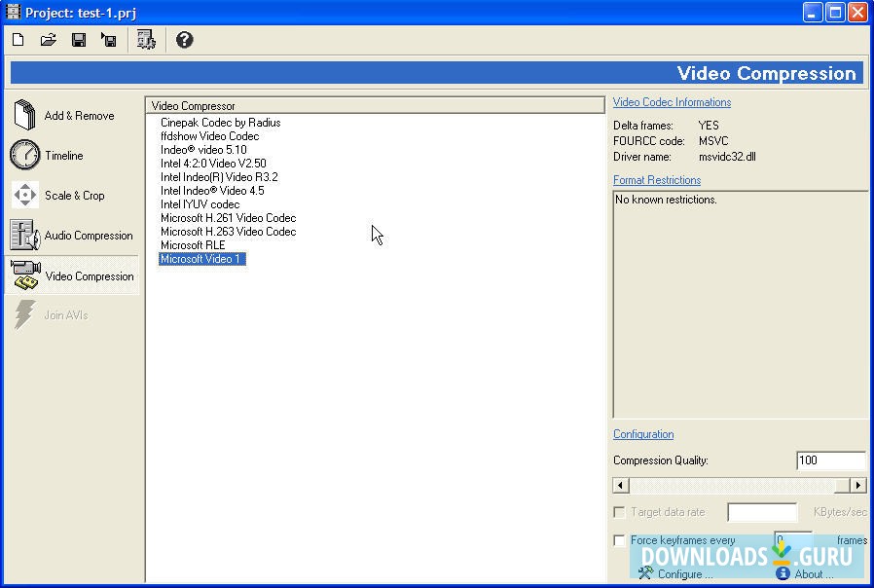Select ffdshow Video Codec
This screenshot has height=588, width=874.
click(209, 136)
